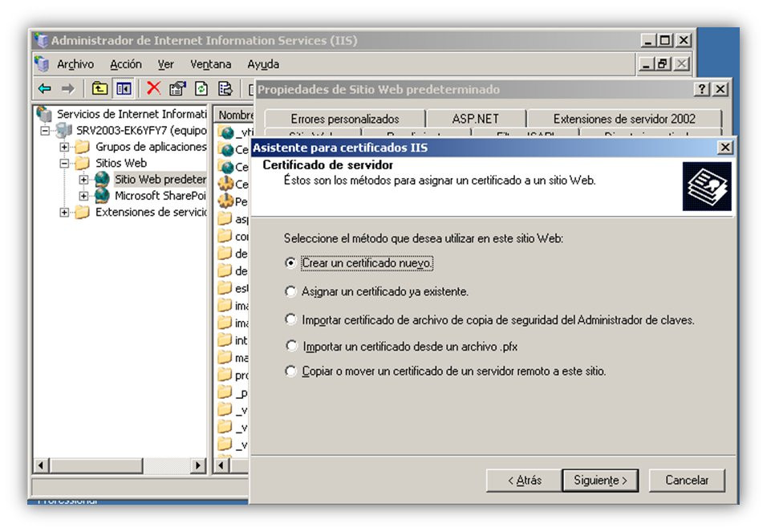Viewport: 767px width, 532px height.
Task: Switch to the Errores personalizados tab
Action: 345,119
